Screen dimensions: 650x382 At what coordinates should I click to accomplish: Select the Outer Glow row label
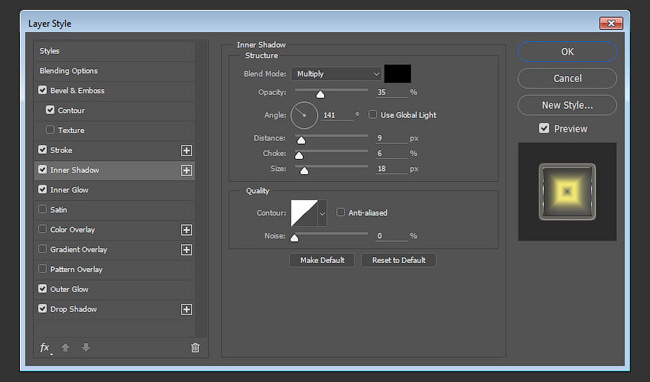pyautogui.click(x=69, y=289)
